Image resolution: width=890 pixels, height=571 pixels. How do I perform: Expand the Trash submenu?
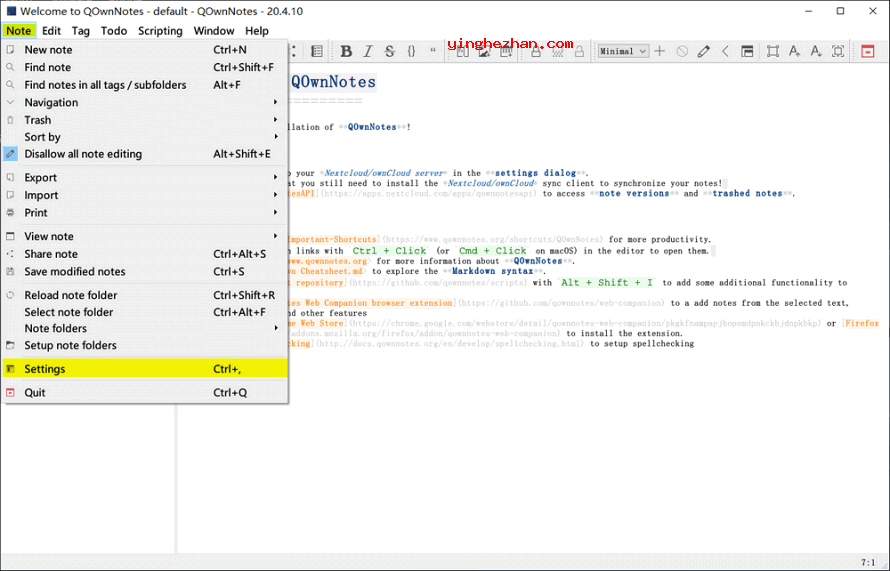(145, 120)
